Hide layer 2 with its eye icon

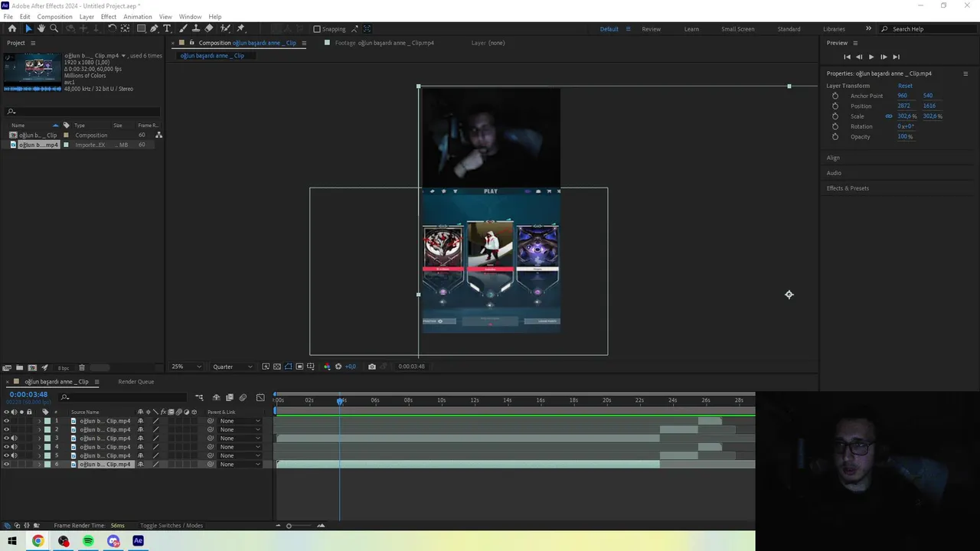tap(6, 429)
